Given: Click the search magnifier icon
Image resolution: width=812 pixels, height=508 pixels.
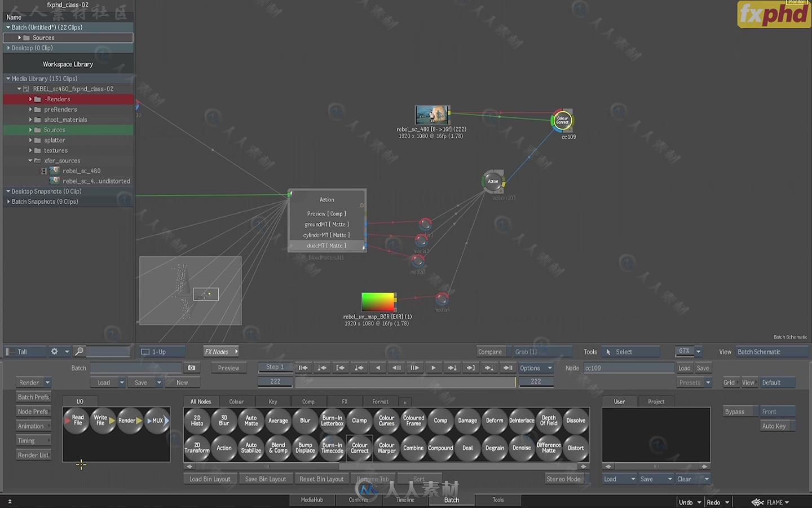Looking at the screenshot, I should (80, 352).
